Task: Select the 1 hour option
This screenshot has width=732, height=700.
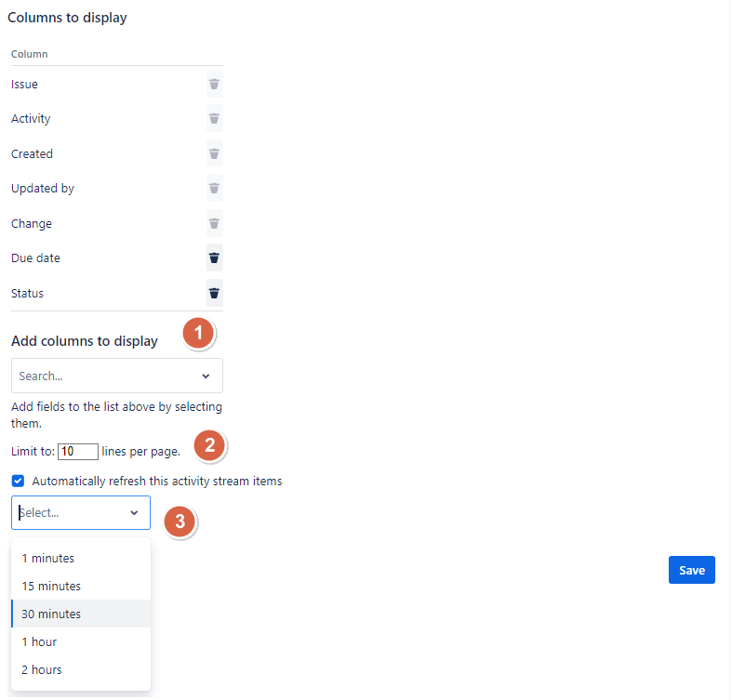Action: pyautogui.click(x=39, y=642)
